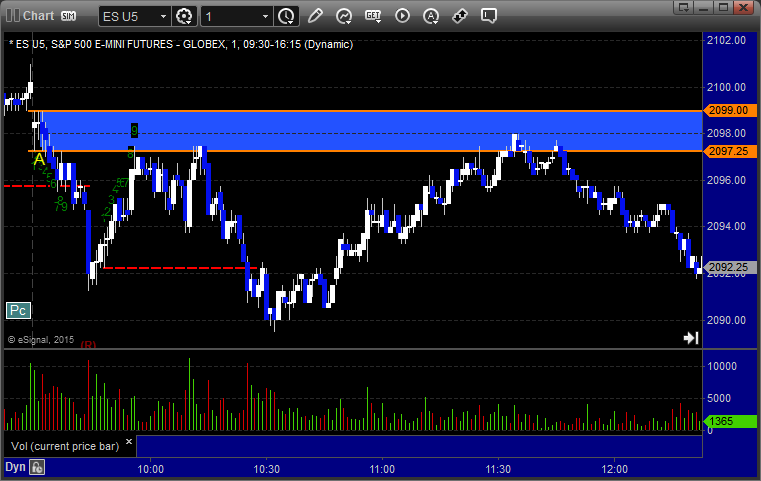This screenshot has height=481, width=761.
Task: Click the 2090.00 price axis label
Action: [x=726, y=320]
